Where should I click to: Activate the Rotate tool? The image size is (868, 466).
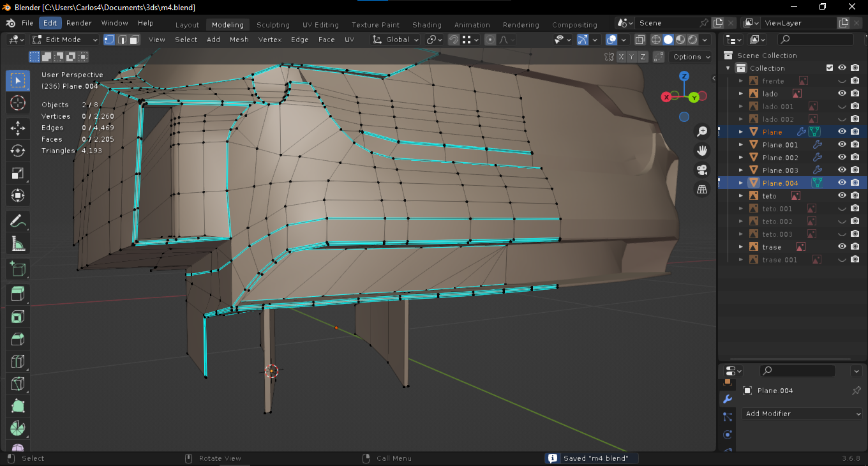coord(18,150)
